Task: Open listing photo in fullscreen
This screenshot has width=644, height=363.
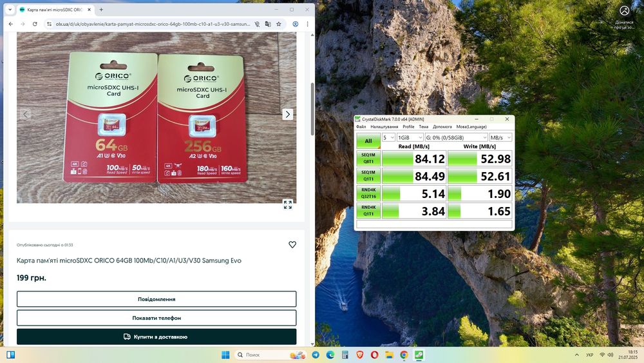Action: (x=287, y=204)
